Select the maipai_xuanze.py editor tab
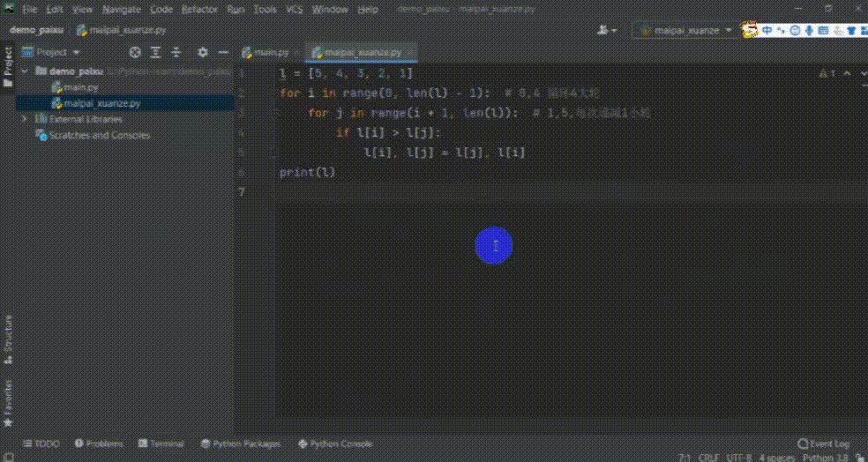 click(x=361, y=53)
